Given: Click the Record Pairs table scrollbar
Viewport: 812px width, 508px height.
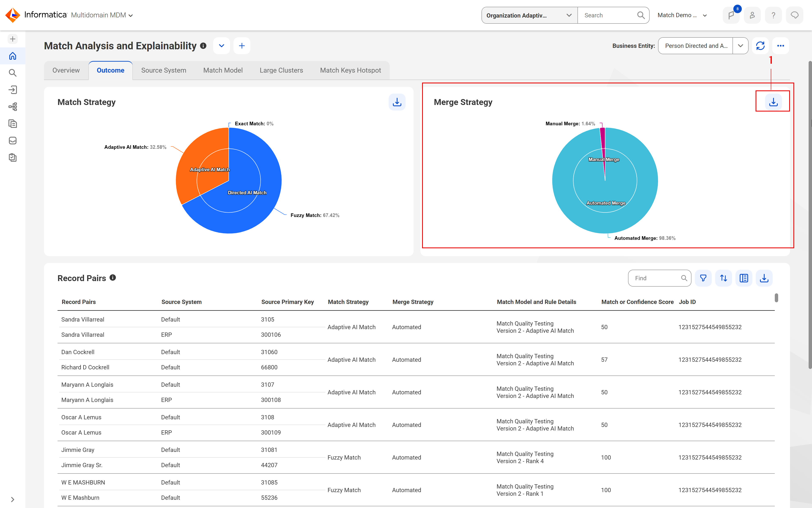Looking at the screenshot, I should click(x=776, y=298).
